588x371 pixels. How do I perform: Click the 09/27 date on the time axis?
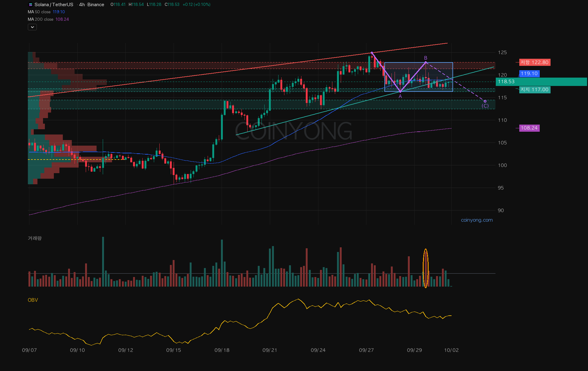click(x=366, y=350)
